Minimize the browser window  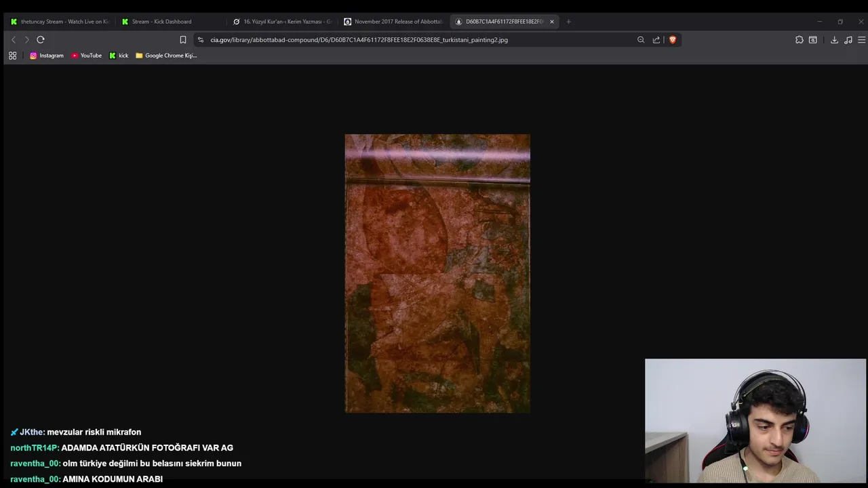pos(819,22)
